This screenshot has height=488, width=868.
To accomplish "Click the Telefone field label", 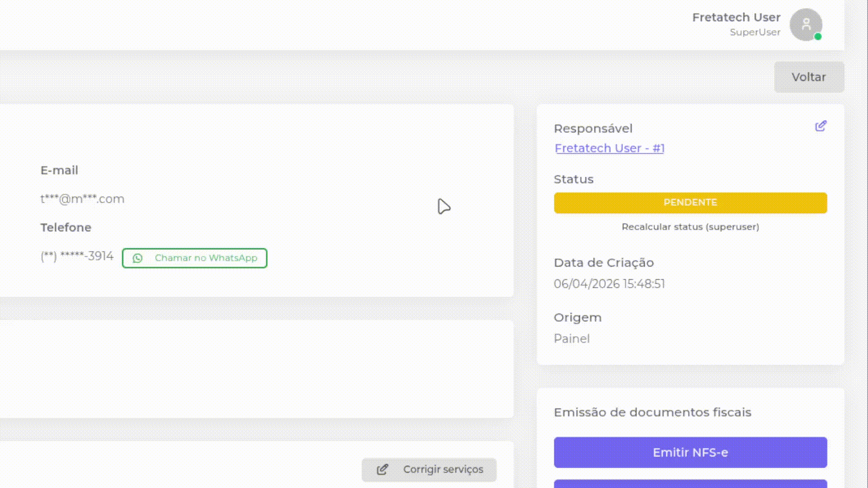I will click(x=66, y=227).
